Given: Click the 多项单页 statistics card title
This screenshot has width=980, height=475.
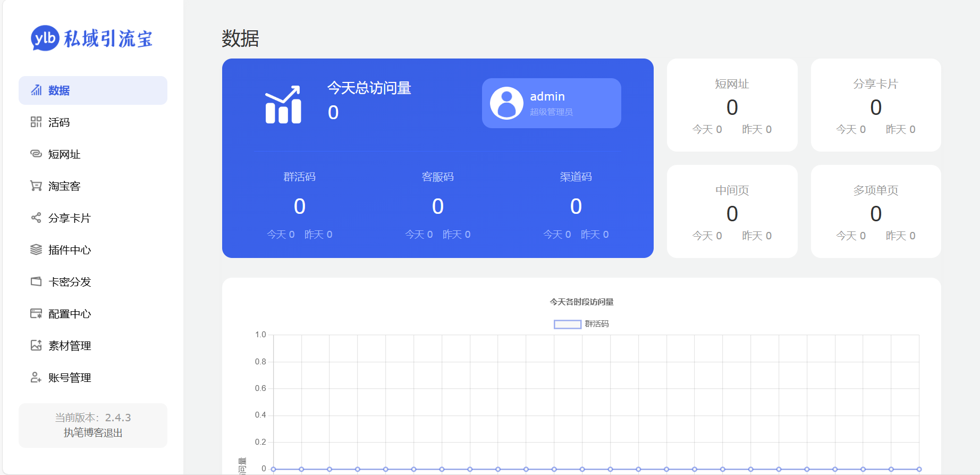Looking at the screenshot, I should 876,190.
